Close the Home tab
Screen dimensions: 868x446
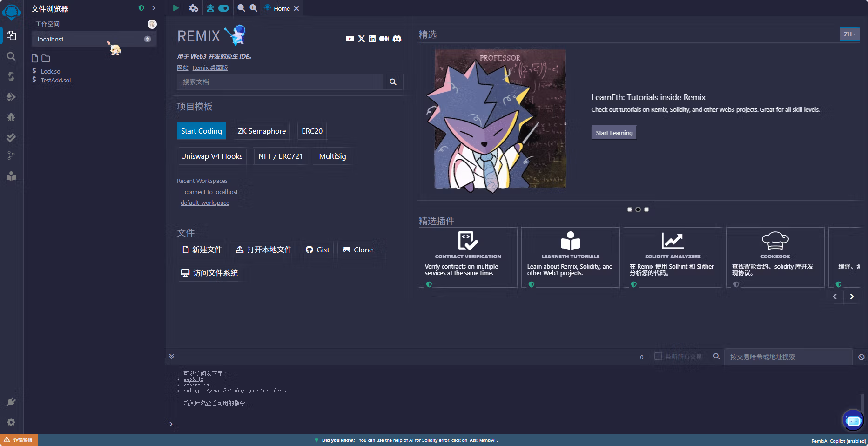[296, 8]
